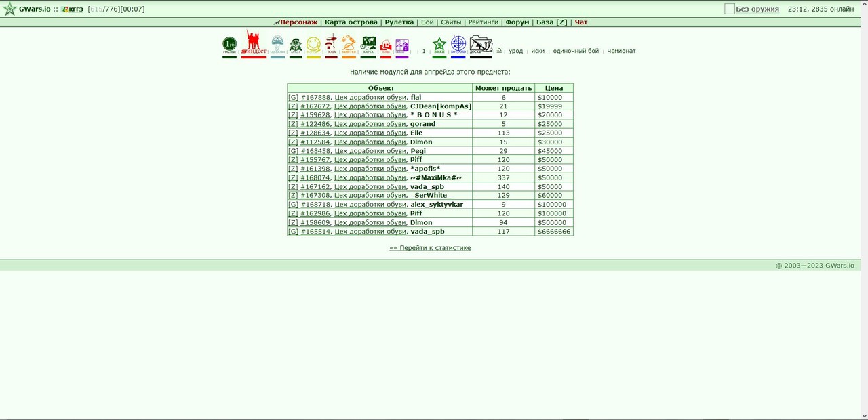Open object #165514 link
Screen dimensions: 868x420
[315, 232]
